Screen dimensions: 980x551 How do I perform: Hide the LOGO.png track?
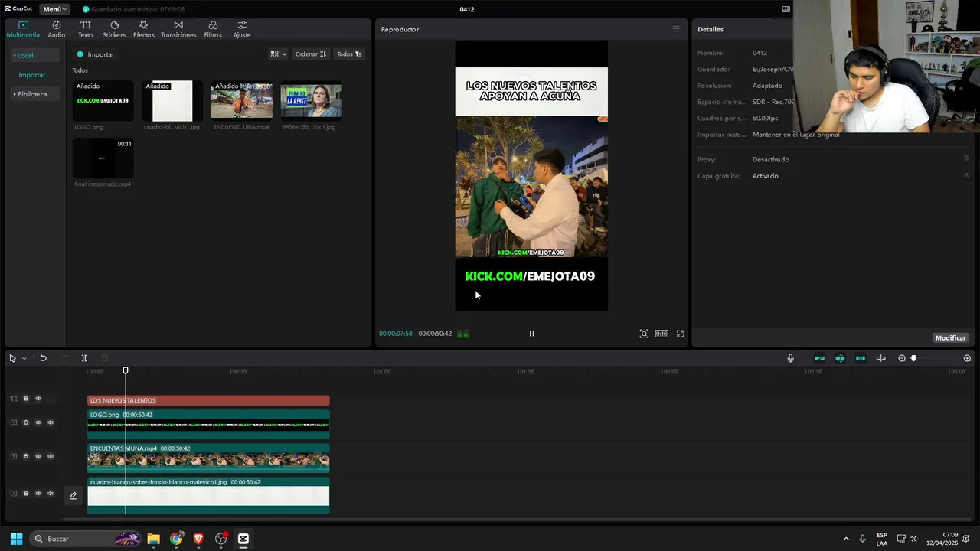[x=38, y=422]
